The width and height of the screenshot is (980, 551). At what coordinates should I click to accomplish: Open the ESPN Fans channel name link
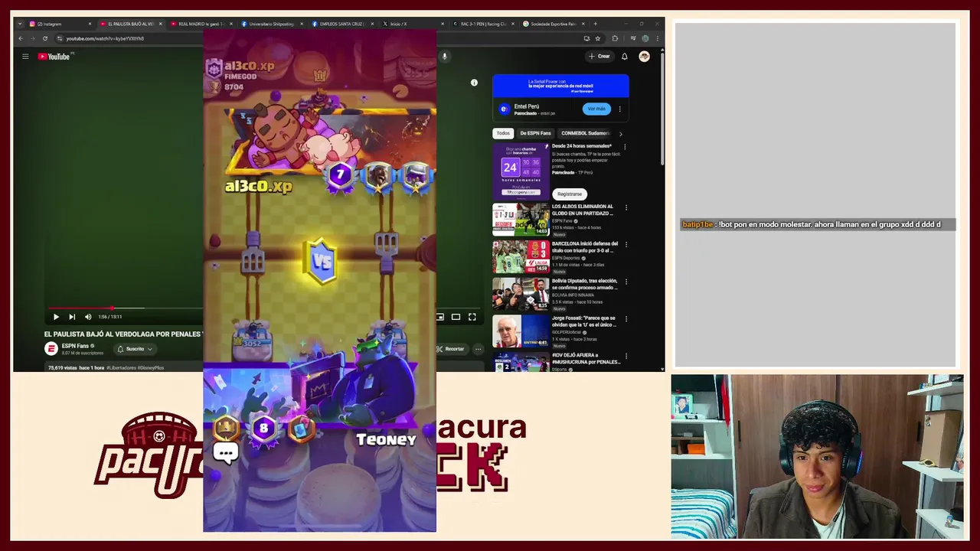point(75,346)
